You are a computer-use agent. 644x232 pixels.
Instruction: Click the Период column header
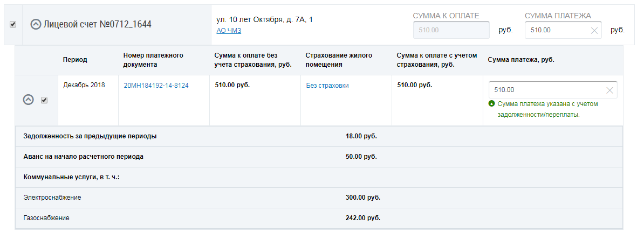click(x=75, y=60)
